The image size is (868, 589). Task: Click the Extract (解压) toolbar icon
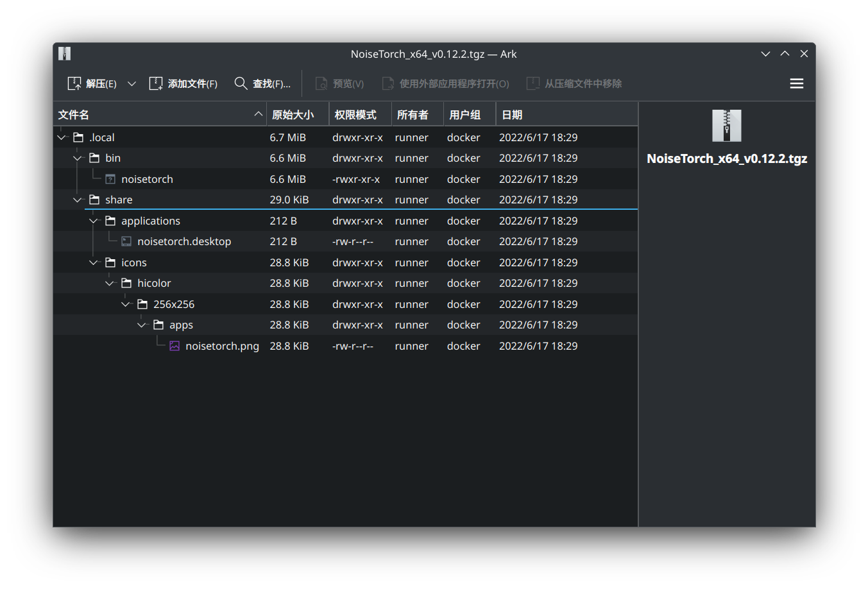pos(74,83)
